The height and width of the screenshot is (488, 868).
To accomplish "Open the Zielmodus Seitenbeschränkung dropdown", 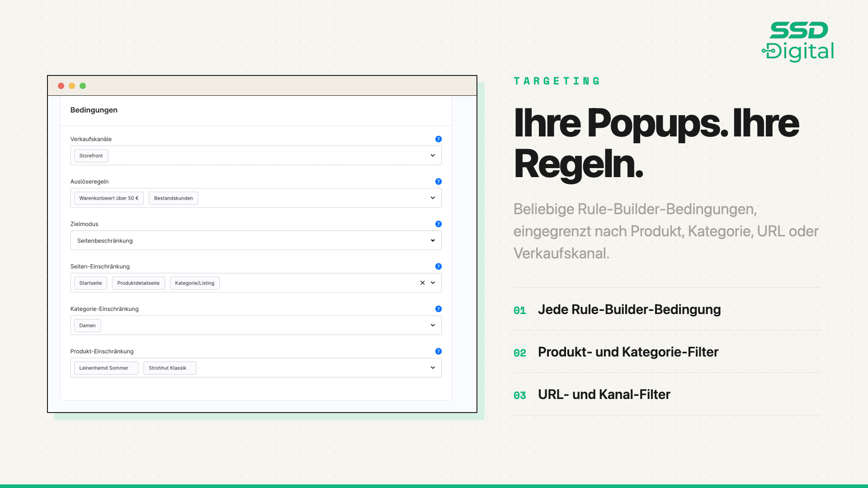I will [256, 240].
